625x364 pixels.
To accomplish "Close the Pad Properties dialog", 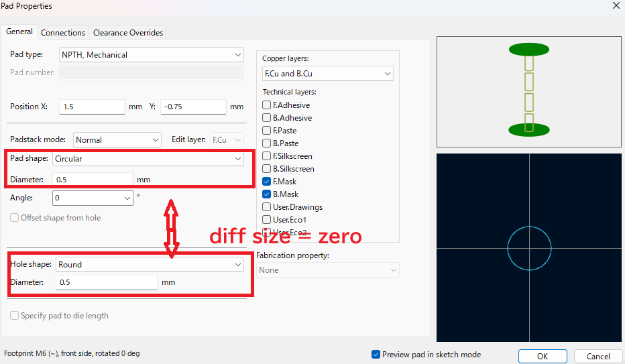I will [x=616, y=5].
